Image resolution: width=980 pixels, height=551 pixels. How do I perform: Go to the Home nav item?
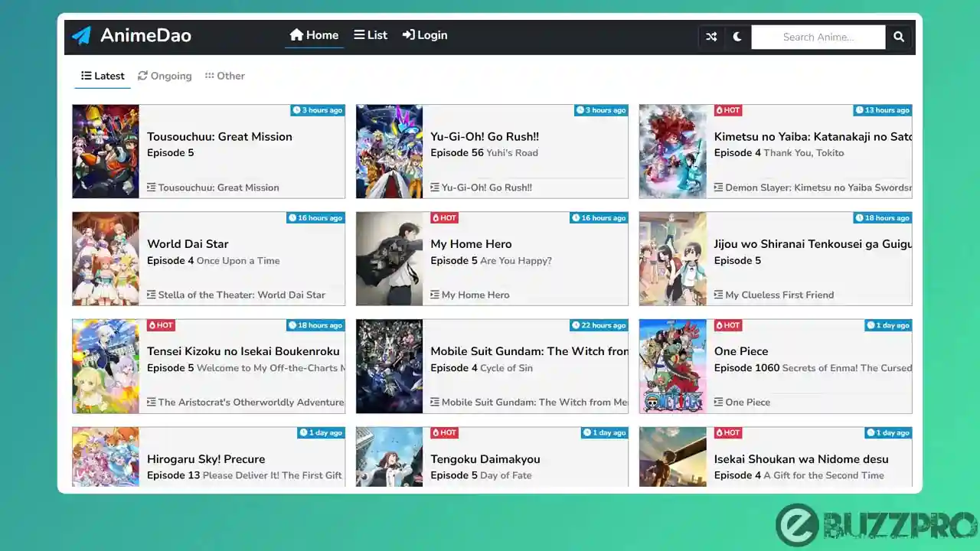pos(314,35)
